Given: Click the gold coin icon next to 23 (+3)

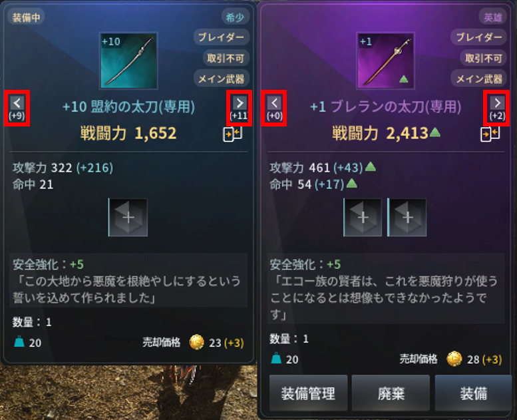Looking at the screenshot, I should (x=197, y=342).
